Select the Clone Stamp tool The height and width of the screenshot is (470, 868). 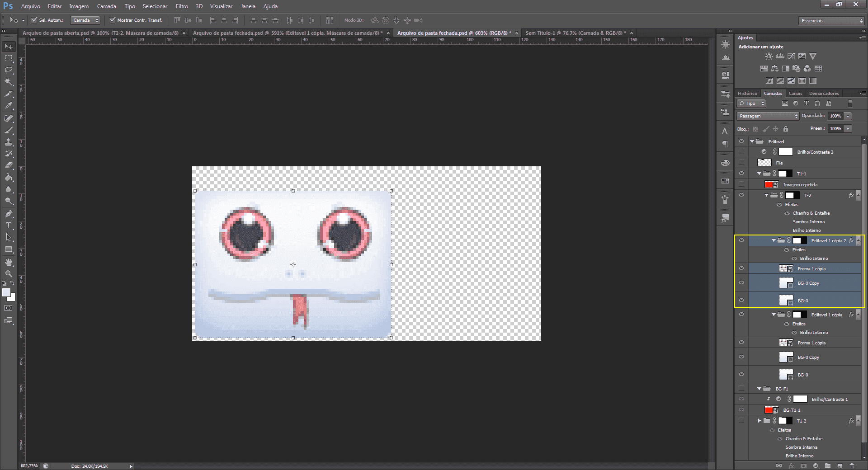(x=9, y=142)
